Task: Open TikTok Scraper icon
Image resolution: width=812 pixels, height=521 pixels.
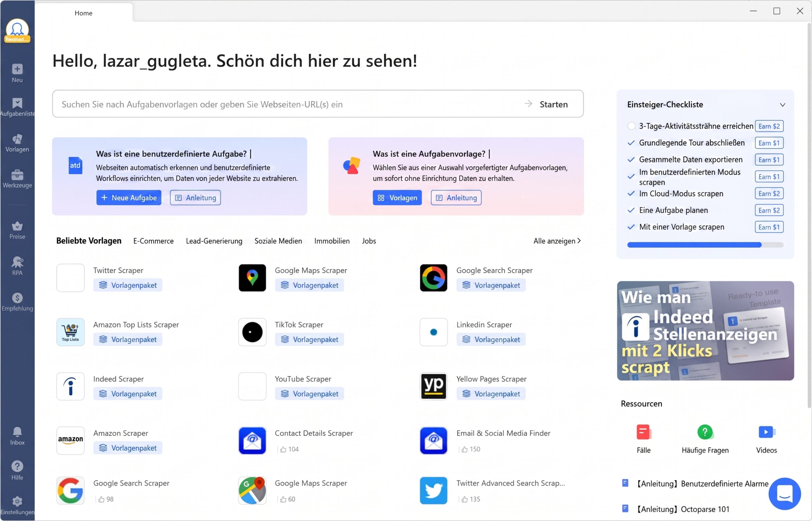Action: 252,332
